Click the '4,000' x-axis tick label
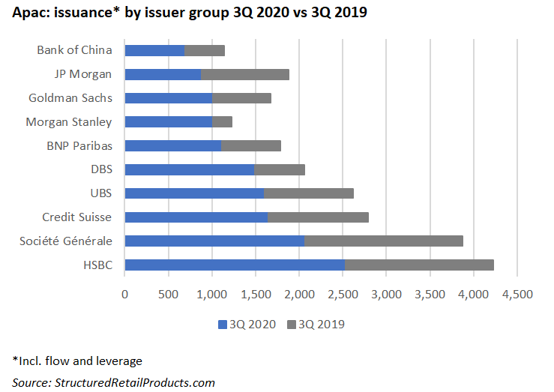 (474, 294)
